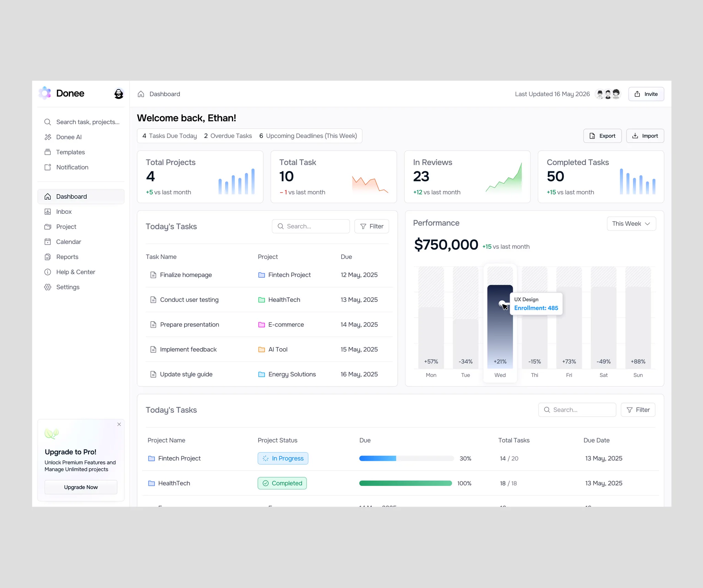Click the team avatars group in header

[608, 94]
